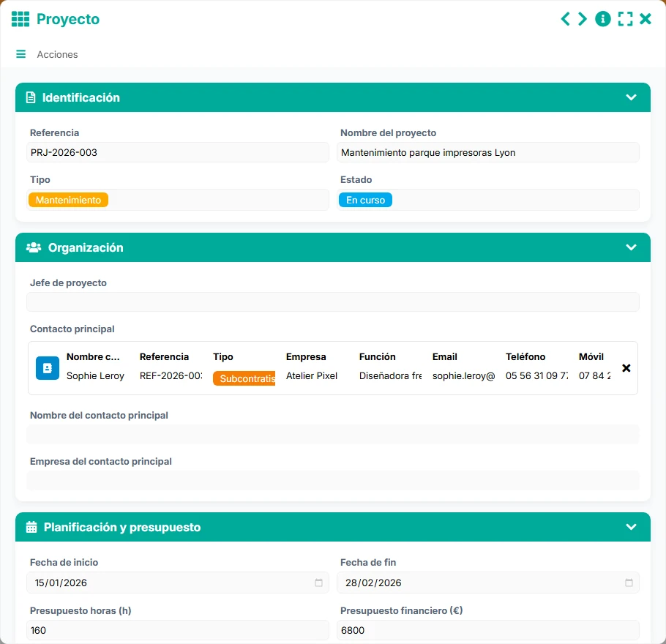Viewport: 666px width, 644px height.
Task: Click the Organización people icon
Action: pos(34,247)
